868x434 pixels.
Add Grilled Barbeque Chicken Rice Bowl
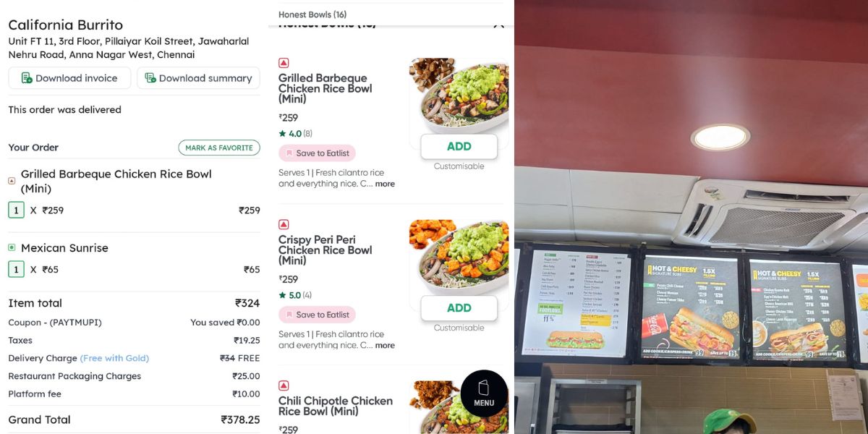(x=459, y=146)
